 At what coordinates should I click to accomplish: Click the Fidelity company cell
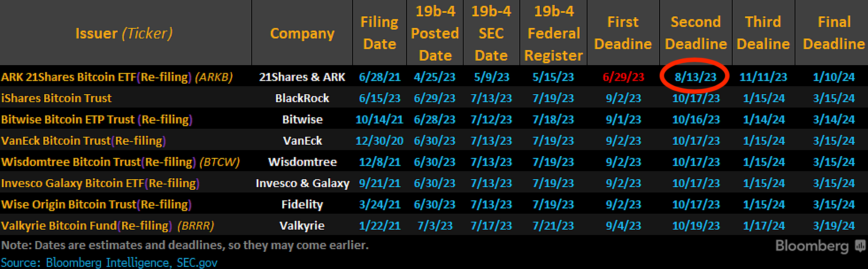tap(302, 204)
